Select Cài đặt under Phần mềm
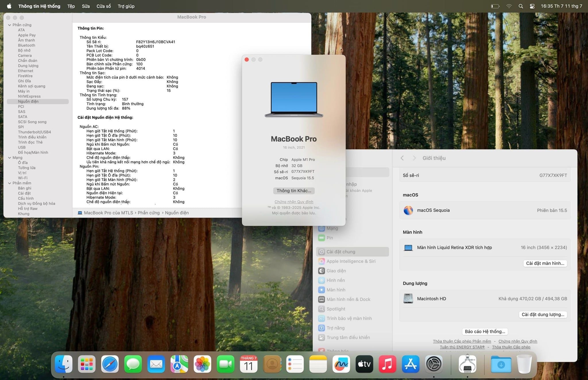Screen dimensions: 588x380 point(24,193)
